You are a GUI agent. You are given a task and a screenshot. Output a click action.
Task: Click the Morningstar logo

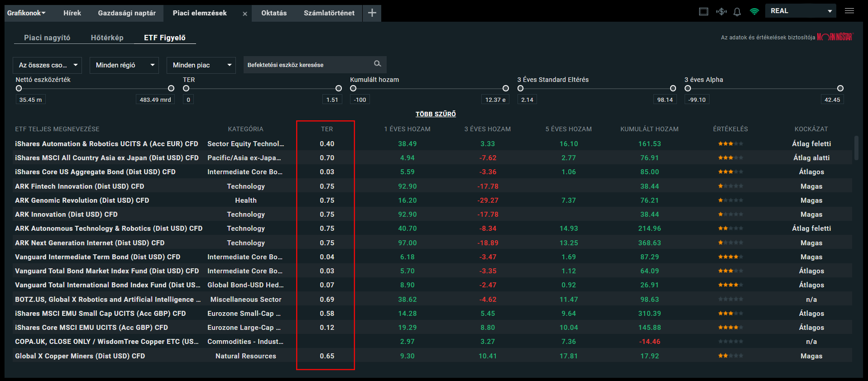(x=834, y=37)
